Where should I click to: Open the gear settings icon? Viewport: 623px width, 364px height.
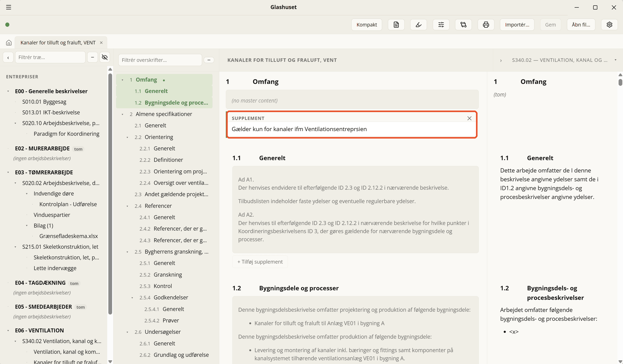(x=610, y=25)
